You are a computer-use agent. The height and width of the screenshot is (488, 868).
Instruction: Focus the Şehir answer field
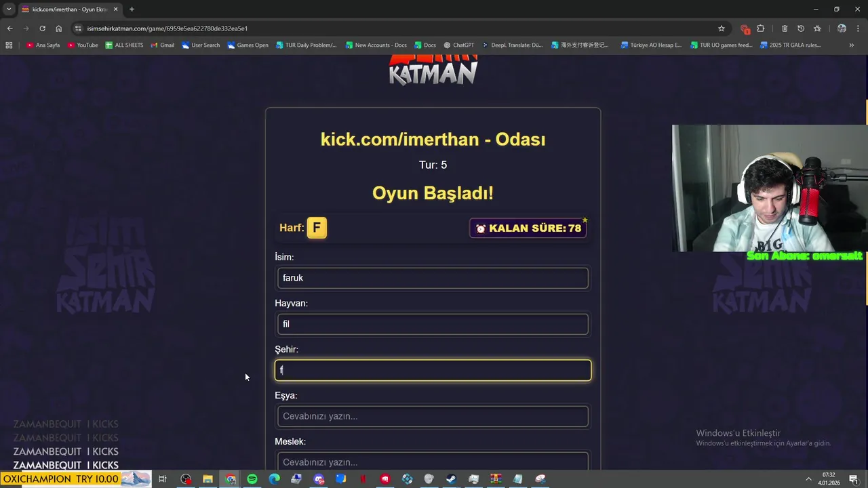433,370
